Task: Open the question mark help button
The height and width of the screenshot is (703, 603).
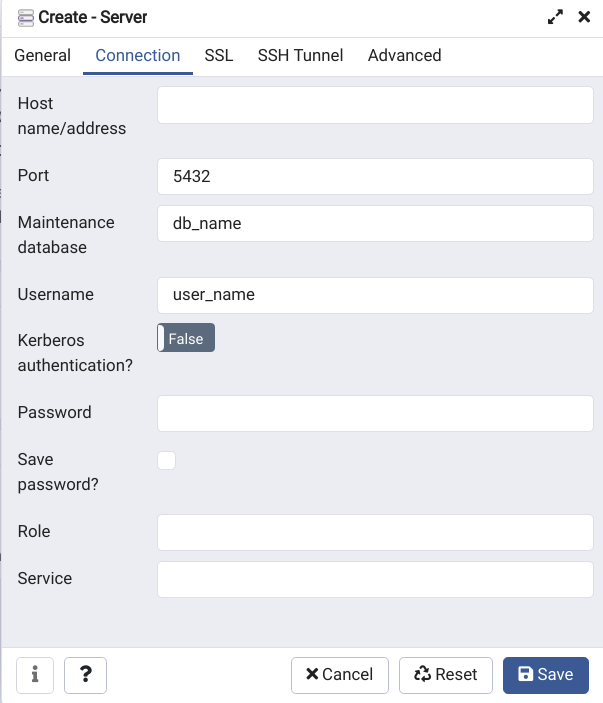Action: coord(85,675)
